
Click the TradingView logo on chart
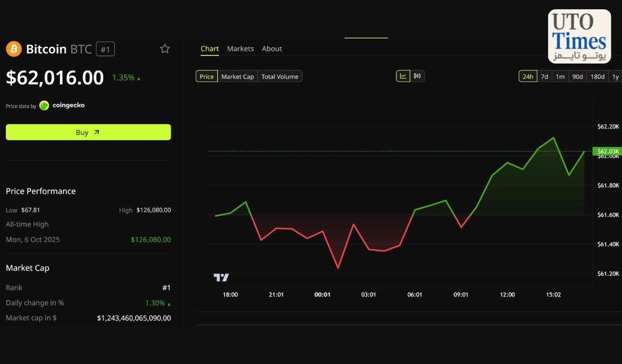coord(221,278)
